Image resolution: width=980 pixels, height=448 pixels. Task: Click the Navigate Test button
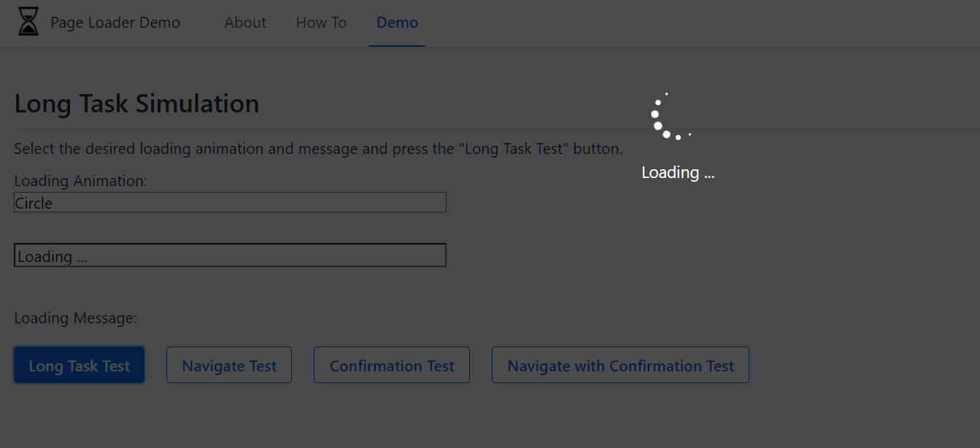click(x=228, y=365)
